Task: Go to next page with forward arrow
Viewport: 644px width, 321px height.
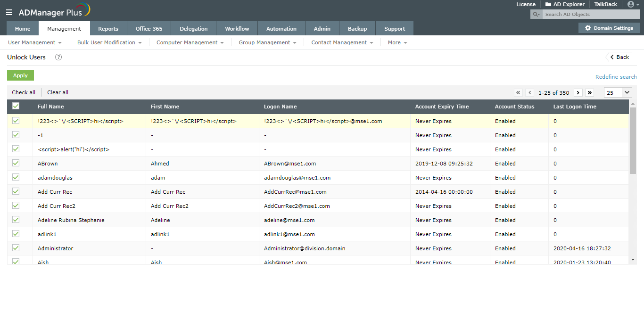Action: tap(578, 92)
